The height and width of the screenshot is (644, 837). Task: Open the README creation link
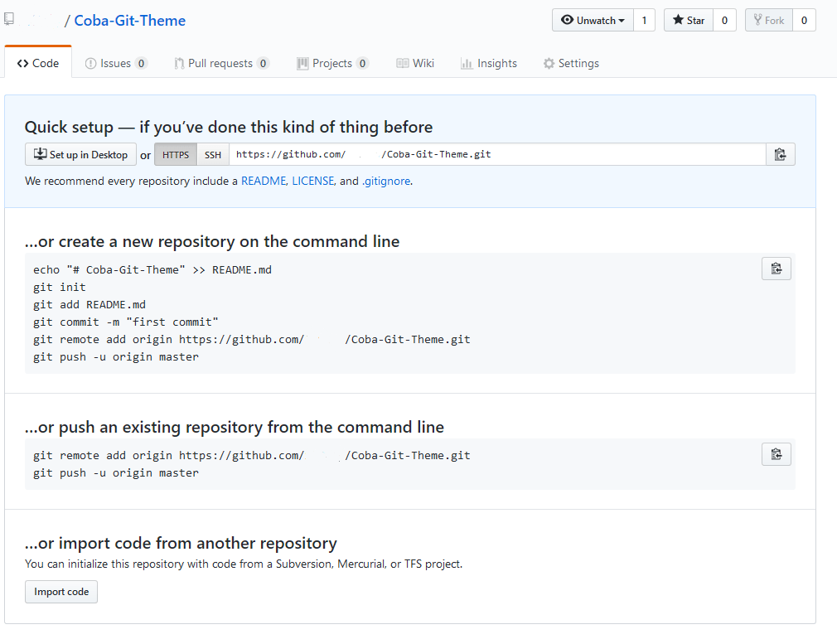(264, 181)
